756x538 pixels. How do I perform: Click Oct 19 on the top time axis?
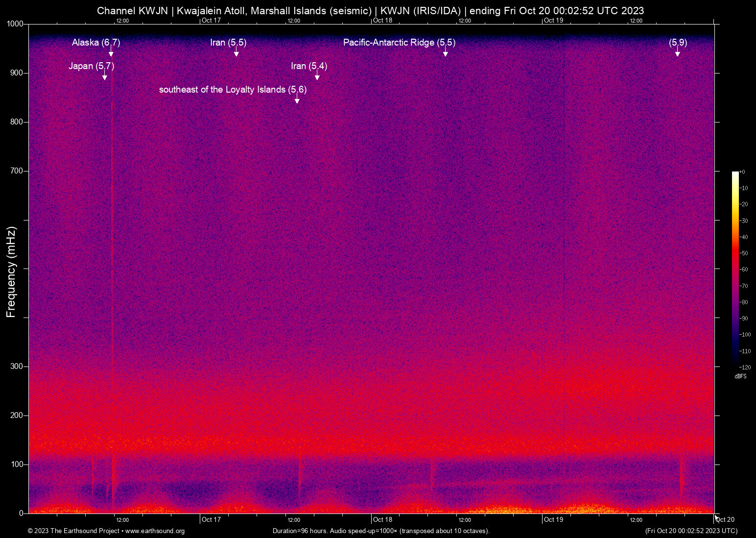click(553, 21)
